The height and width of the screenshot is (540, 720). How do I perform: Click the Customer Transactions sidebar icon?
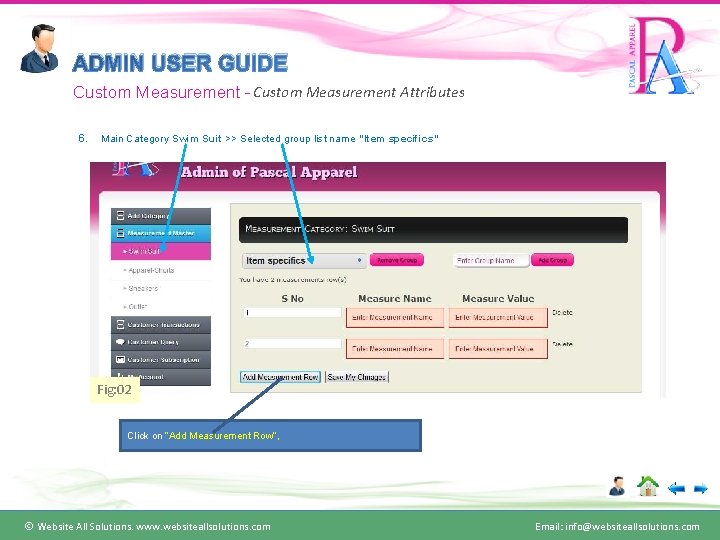pos(120,325)
